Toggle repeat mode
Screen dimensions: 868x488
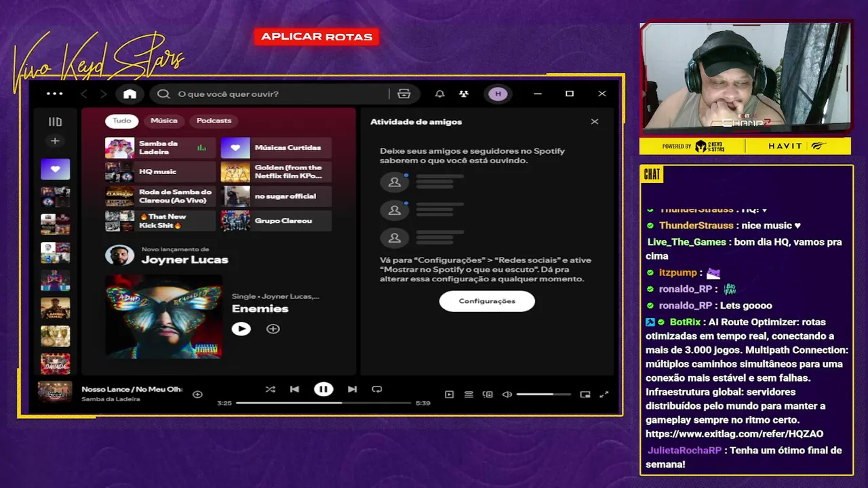(377, 389)
